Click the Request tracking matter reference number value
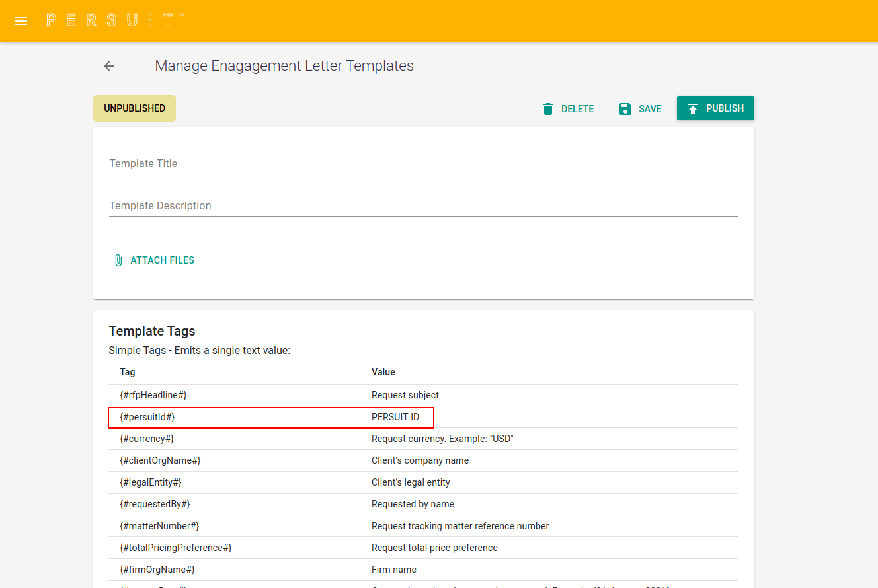The image size is (878, 588). (460, 526)
